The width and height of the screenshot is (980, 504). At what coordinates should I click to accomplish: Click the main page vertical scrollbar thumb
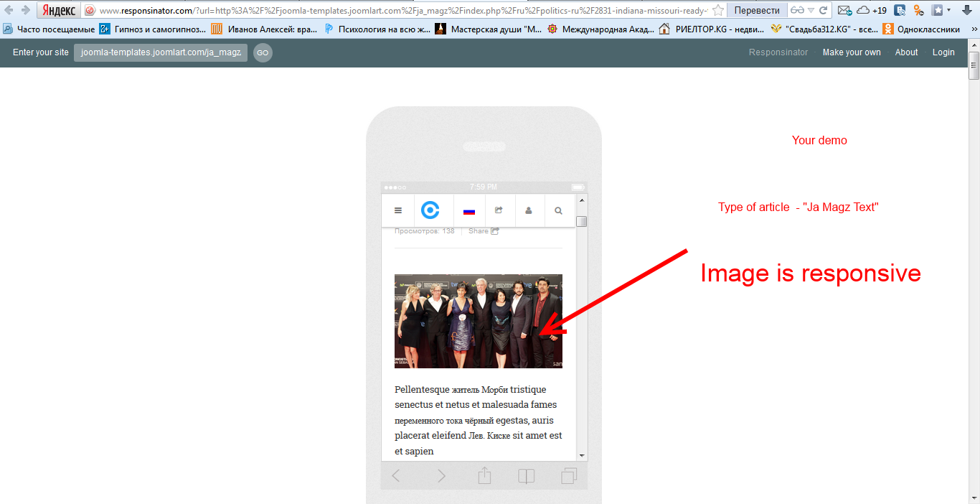point(974,65)
